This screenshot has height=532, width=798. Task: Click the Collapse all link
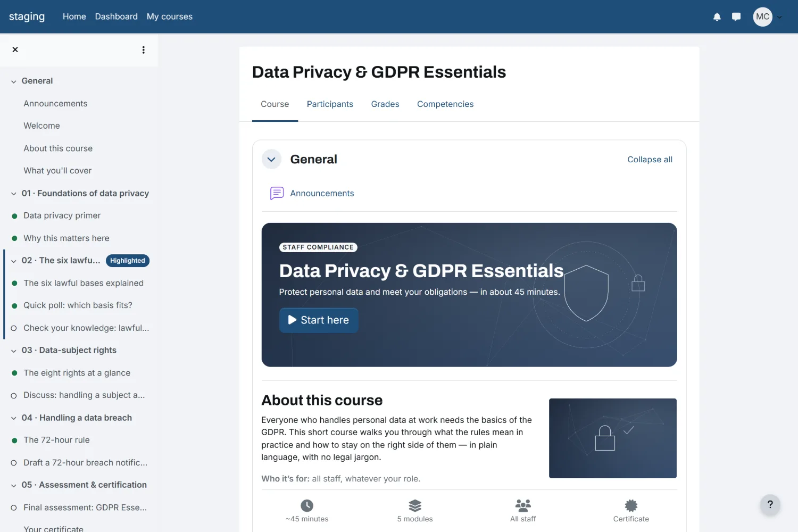point(650,160)
